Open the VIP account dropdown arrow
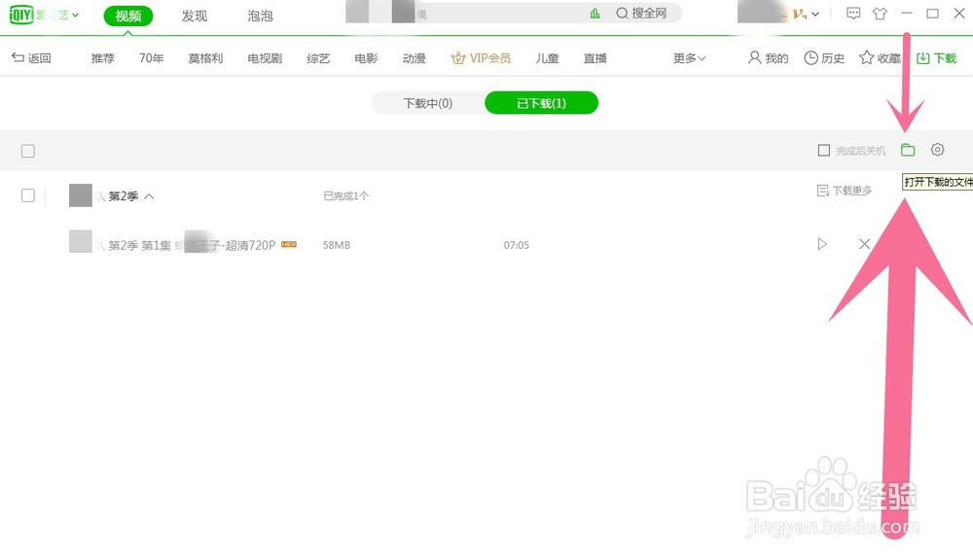 coord(815,14)
